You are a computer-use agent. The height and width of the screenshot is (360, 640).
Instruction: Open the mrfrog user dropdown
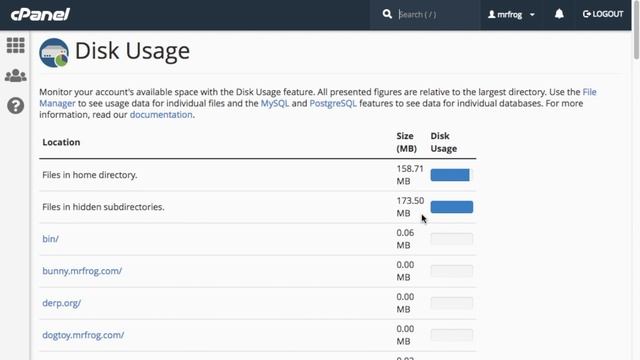[511, 15]
